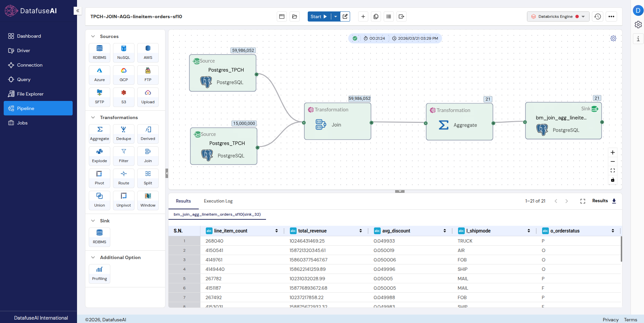This screenshot has height=323, width=644.
Task: Select the bm_join_agg_lineite sink node
Action: pos(563,121)
